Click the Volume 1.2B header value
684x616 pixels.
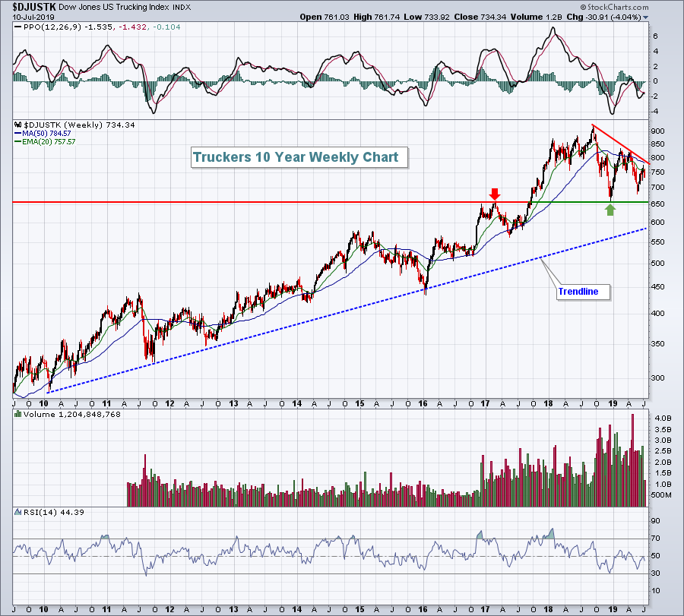pyautogui.click(x=536, y=17)
